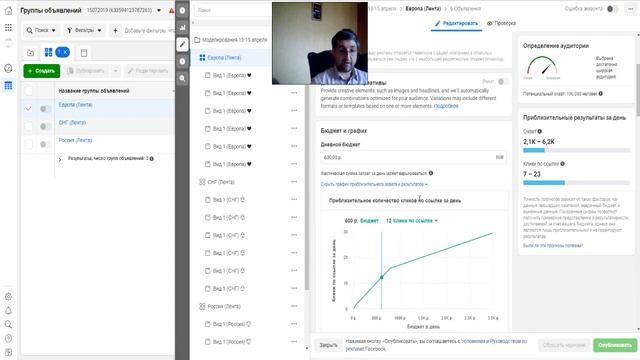The height and width of the screenshot is (360, 640).
Task: Open the top-right three dots menu
Action: point(631,9)
